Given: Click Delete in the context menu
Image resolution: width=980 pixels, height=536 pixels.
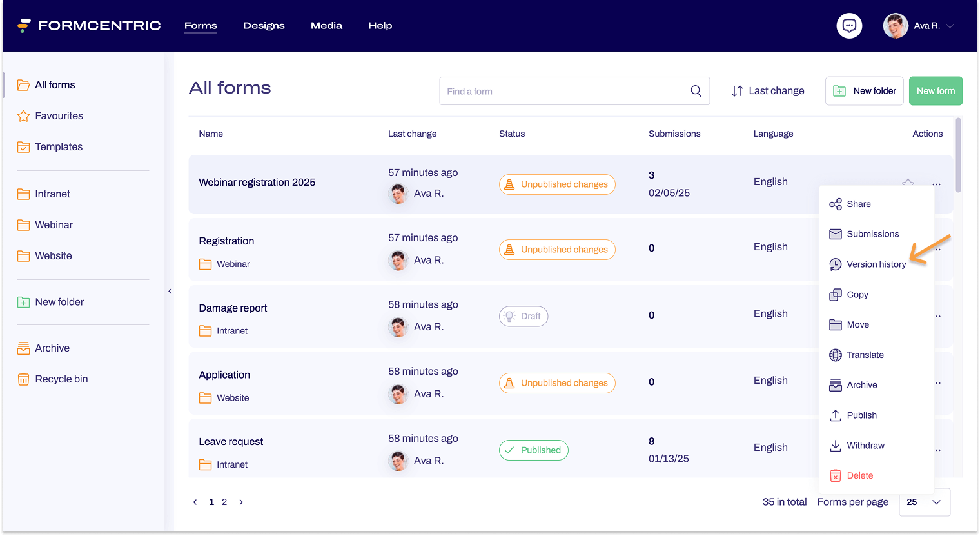Looking at the screenshot, I should [x=859, y=475].
